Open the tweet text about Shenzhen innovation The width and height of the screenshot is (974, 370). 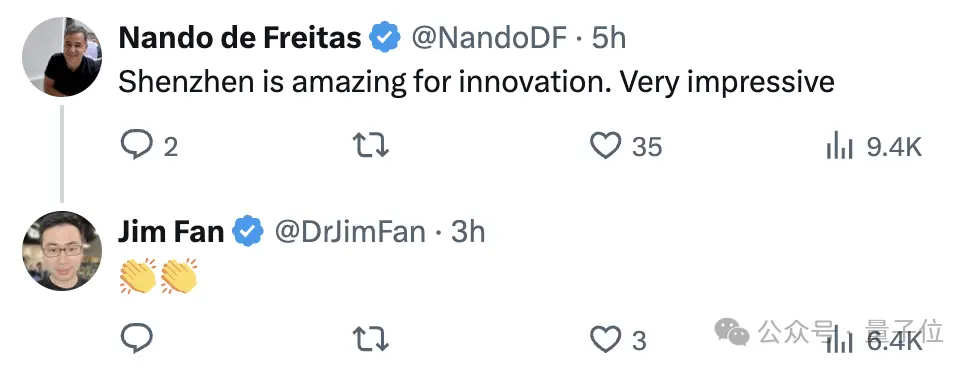point(476,83)
